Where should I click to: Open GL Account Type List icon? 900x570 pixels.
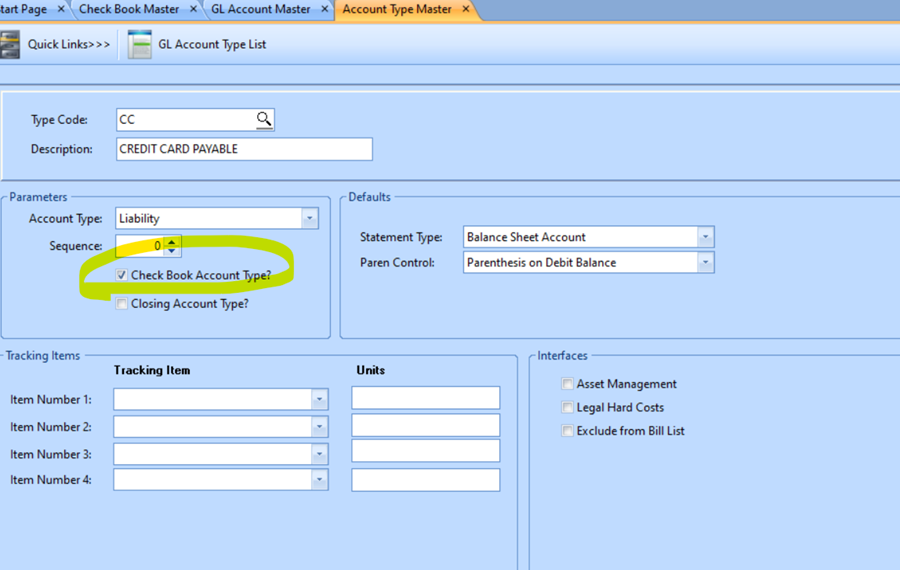point(140,45)
